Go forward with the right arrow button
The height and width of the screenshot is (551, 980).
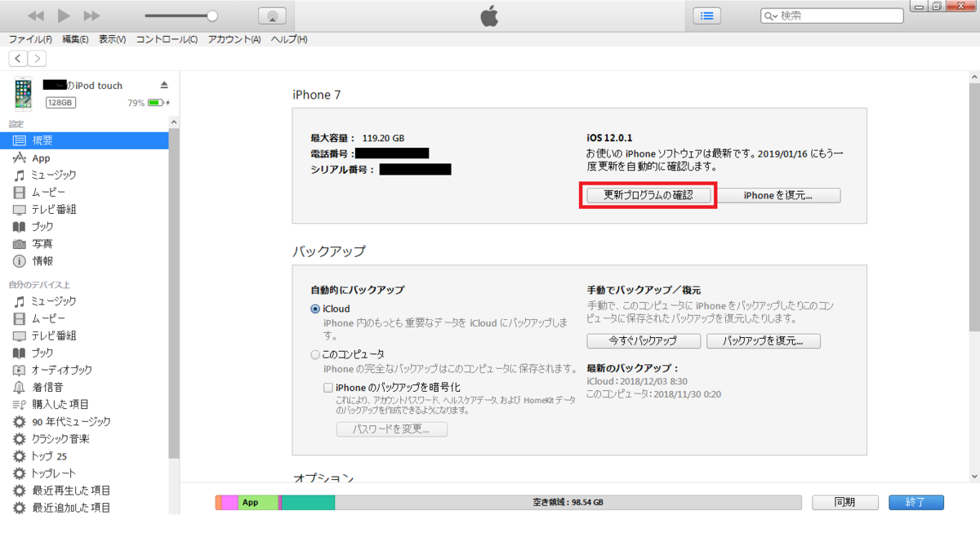point(38,58)
